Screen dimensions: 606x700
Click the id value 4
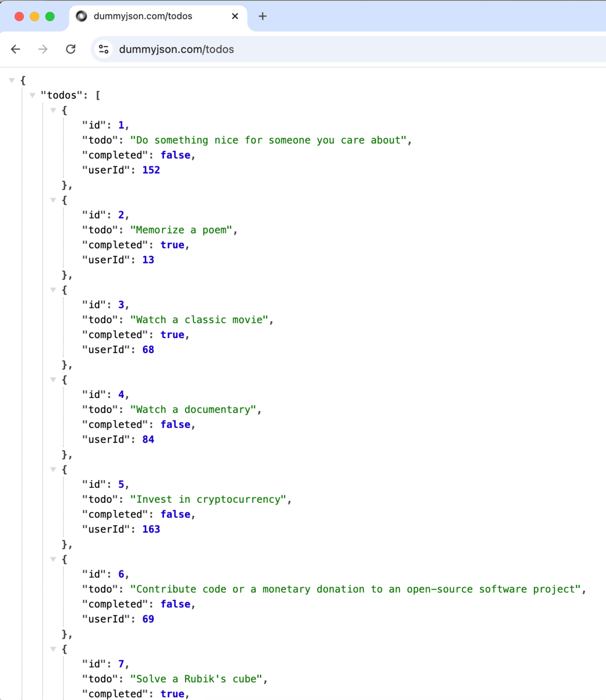(121, 394)
